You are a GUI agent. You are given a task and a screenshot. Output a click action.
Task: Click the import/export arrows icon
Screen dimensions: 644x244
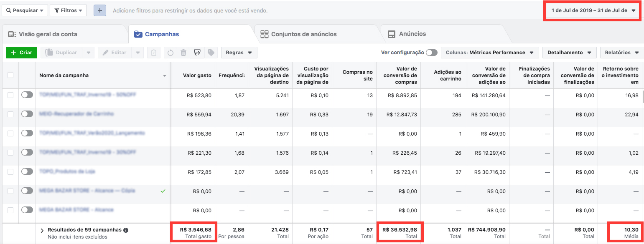[x=197, y=53]
